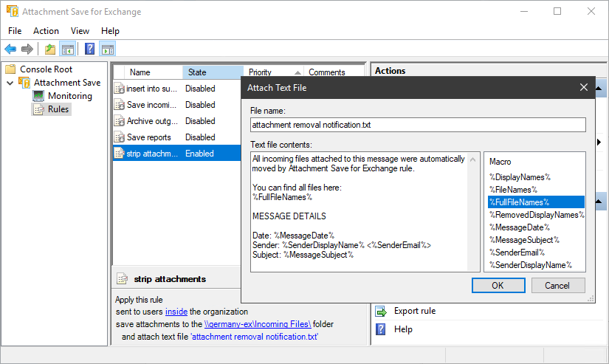The height and width of the screenshot is (364, 609).
Task: Click the grey Forward arrow toolbar icon
Action: pos(27,49)
